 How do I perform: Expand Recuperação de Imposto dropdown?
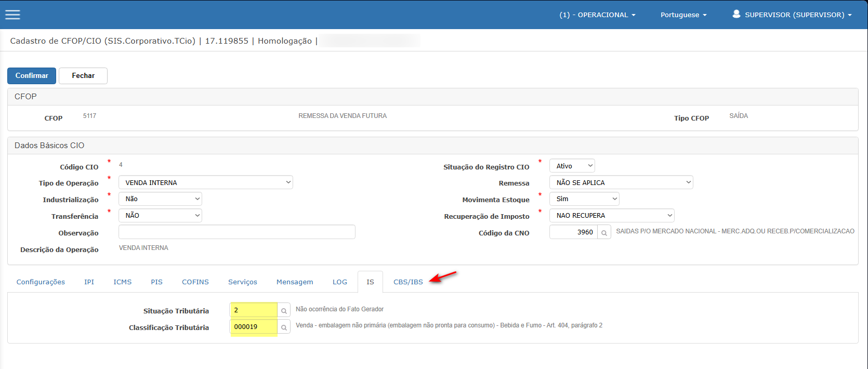[611, 216]
